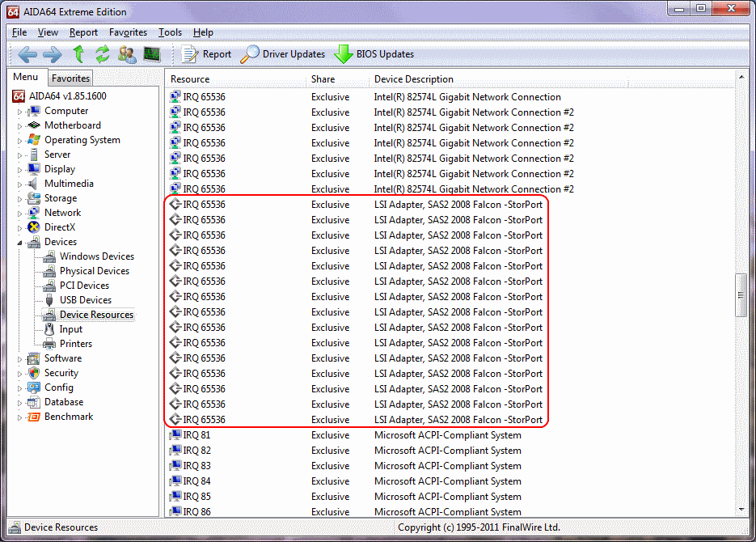This screenshot has height=542, width=756.
Task: Click the Report toolbar button
Action: point(206,54)
